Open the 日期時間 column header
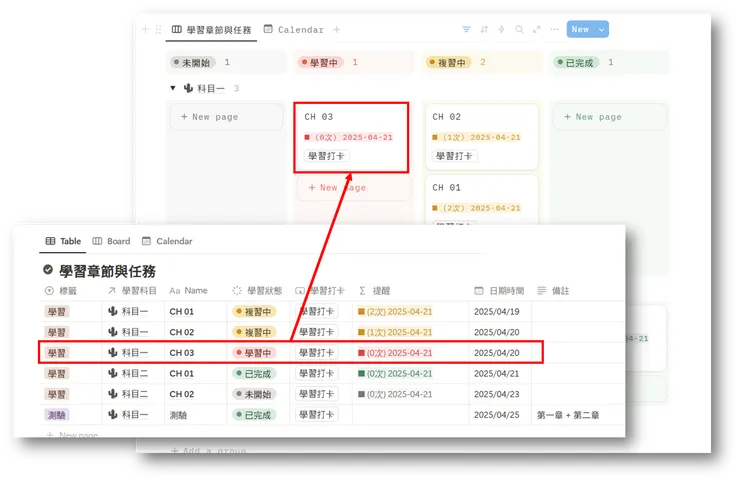The height and width of the screenshot is (482, 740). pos(499,291)
